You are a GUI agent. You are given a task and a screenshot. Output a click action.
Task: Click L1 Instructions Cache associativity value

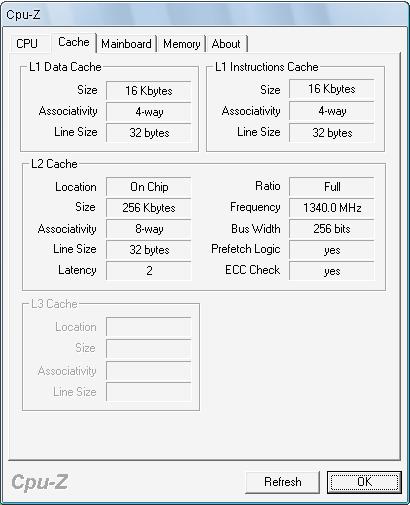coord(332,111)
